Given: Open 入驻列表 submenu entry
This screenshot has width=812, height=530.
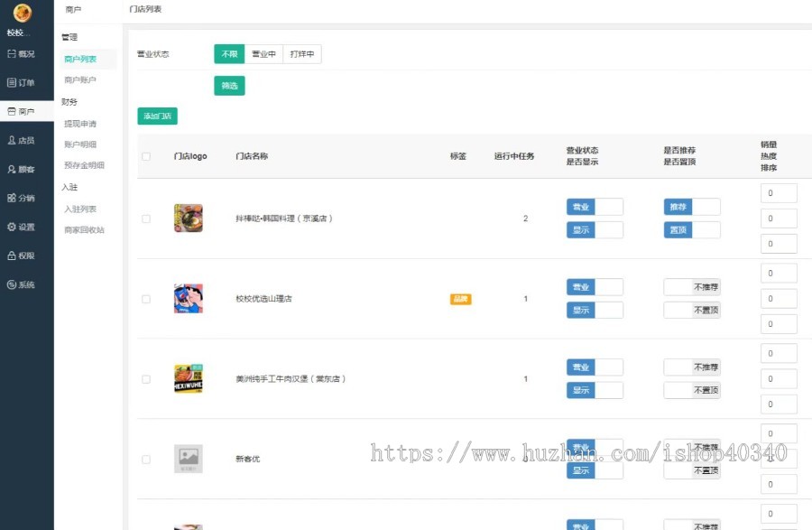Looking at the screenshot, I should pyautogui.click(x=80, y=209).
